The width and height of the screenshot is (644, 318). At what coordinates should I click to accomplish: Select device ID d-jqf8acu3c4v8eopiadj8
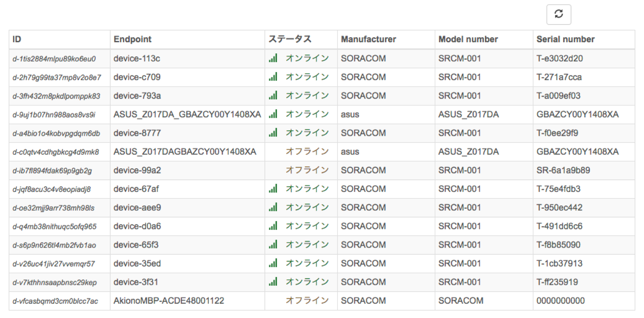52,189
